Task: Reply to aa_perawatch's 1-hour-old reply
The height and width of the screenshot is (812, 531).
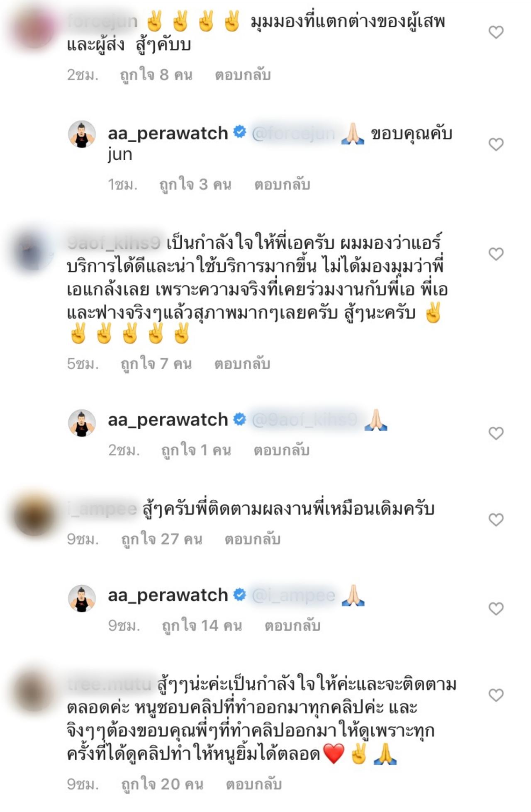Action: point(282,185)
